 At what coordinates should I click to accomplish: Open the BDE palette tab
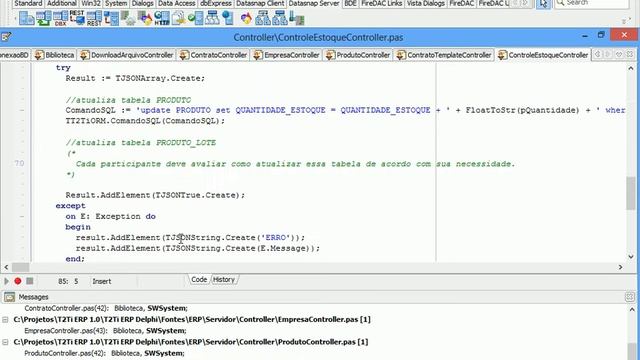pos(350,3)
